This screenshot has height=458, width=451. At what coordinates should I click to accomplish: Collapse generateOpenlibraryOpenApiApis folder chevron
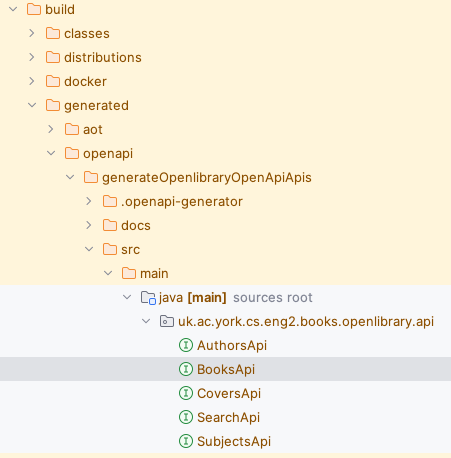70,177
